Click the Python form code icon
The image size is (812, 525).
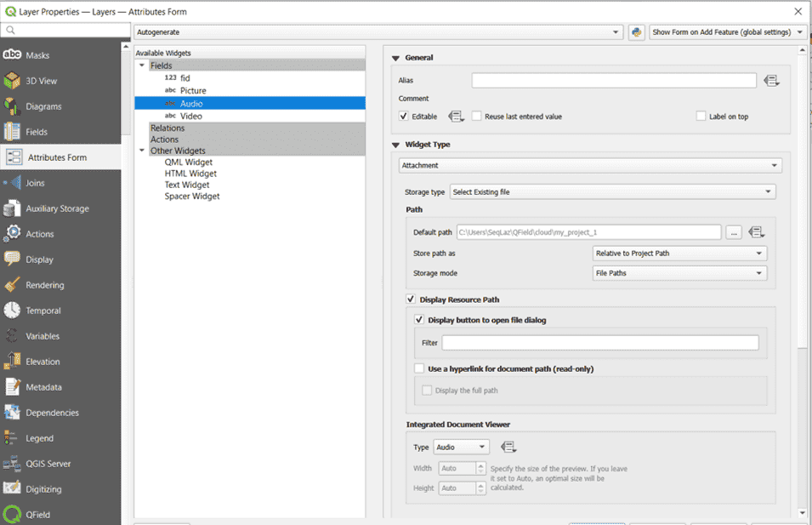[x=636, y=32]
